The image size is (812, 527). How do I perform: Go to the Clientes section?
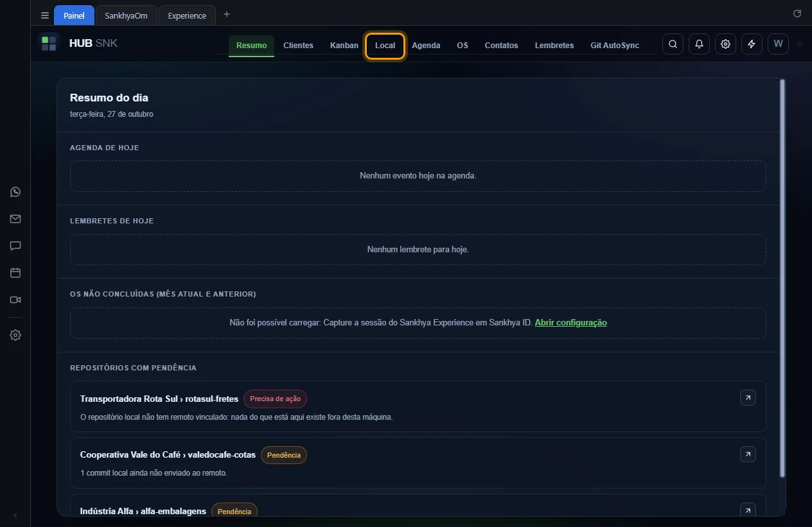pyautogui.click(x=298, y=45)
